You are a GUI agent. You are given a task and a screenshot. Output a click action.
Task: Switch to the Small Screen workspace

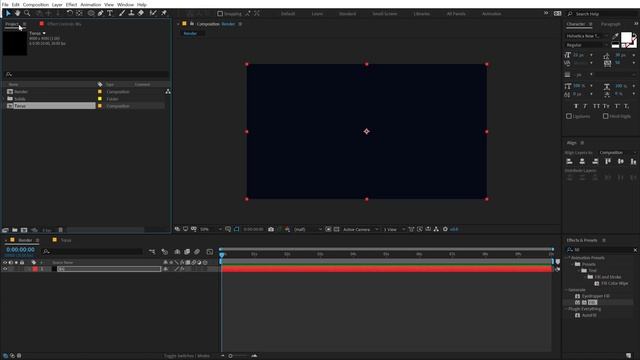pos(384,14)
